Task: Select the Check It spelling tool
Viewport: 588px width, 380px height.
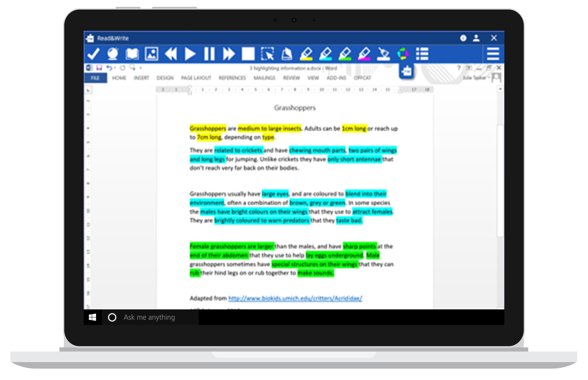Action: pos(93,54)
